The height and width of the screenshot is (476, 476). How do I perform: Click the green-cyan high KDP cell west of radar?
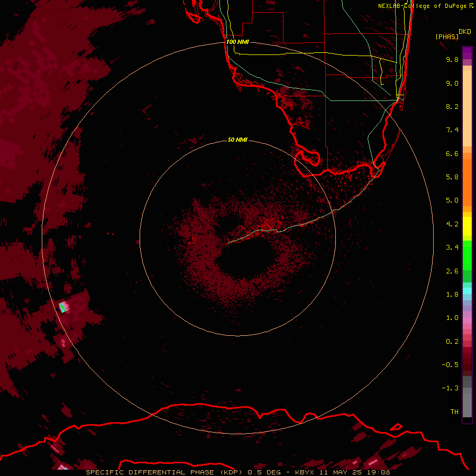[63, 307]
